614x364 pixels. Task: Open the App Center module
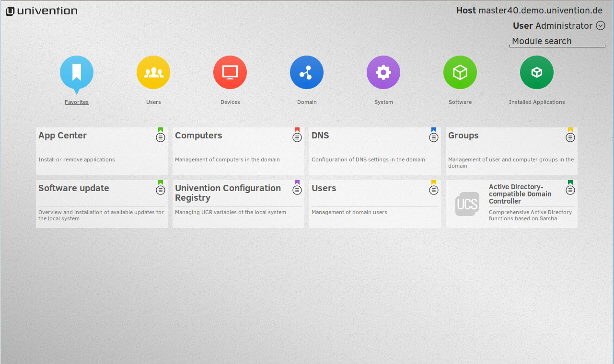102,151
